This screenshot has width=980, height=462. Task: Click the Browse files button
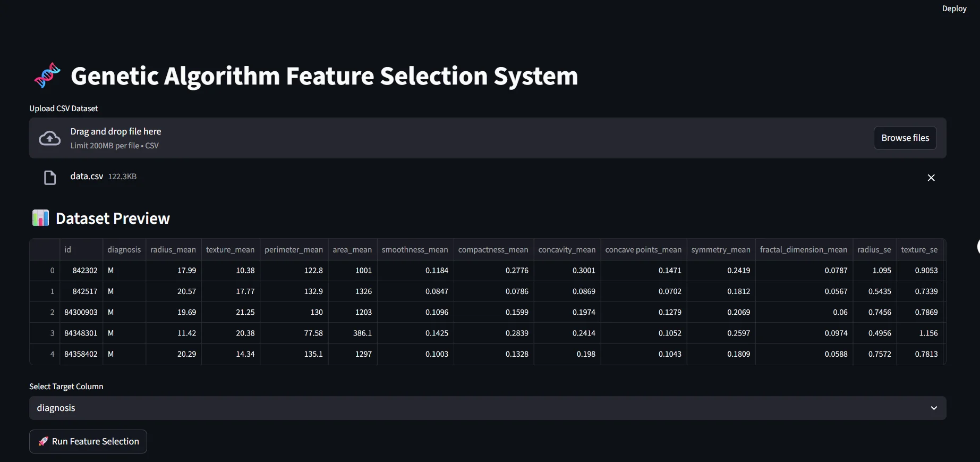coord(905,138)
